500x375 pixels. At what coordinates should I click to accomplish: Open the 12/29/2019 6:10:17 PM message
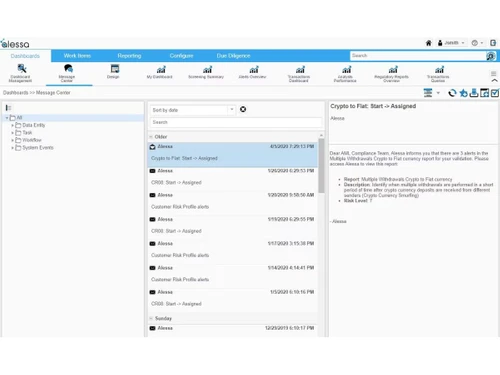(x=233, y=331)
